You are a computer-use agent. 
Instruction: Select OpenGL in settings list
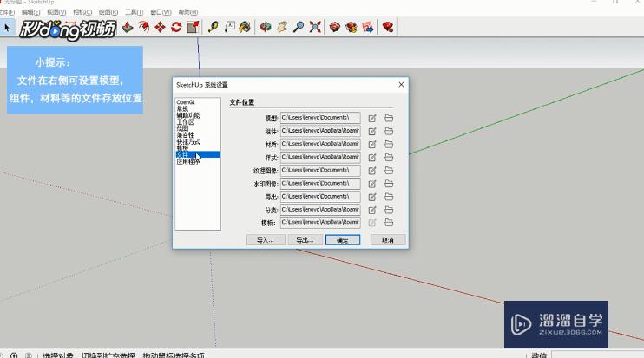pyautogui.click(x=186, y=102)
